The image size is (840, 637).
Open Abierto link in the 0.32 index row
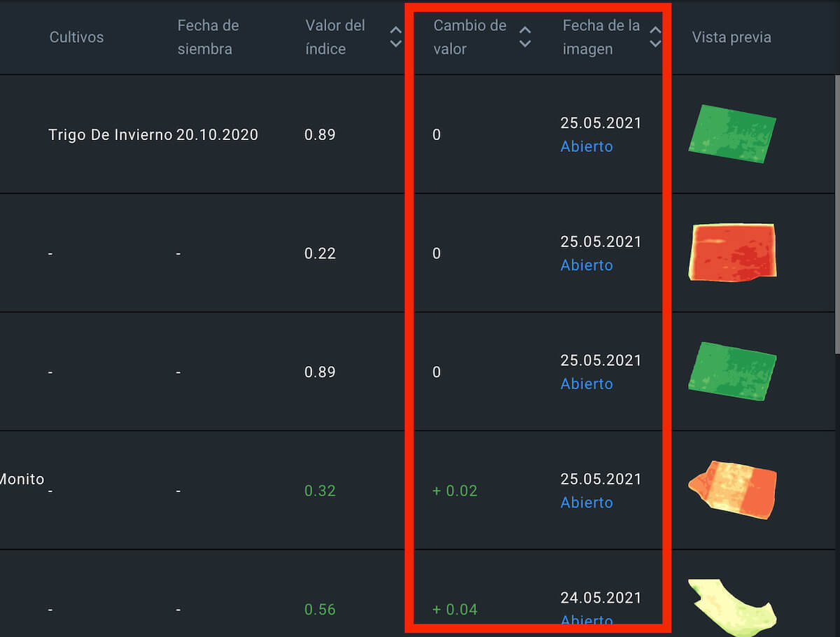click(587, 503)
